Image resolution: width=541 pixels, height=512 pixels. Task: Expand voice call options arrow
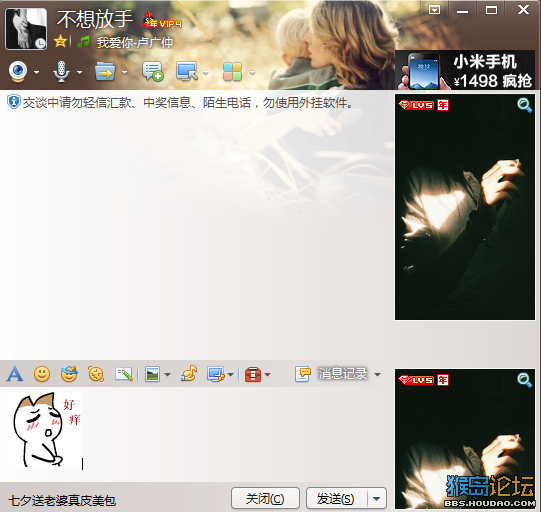(x=80, y=72)
